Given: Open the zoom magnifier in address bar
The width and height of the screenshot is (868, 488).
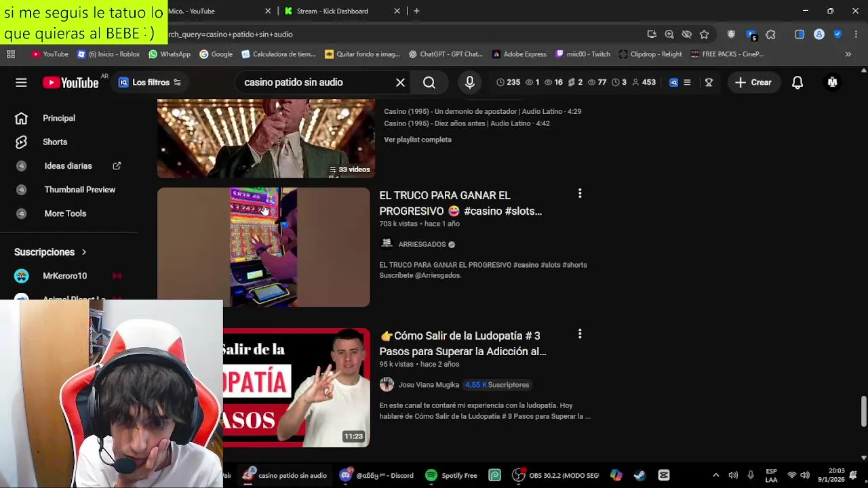Looking at the screenshot, I should point(669,34).
